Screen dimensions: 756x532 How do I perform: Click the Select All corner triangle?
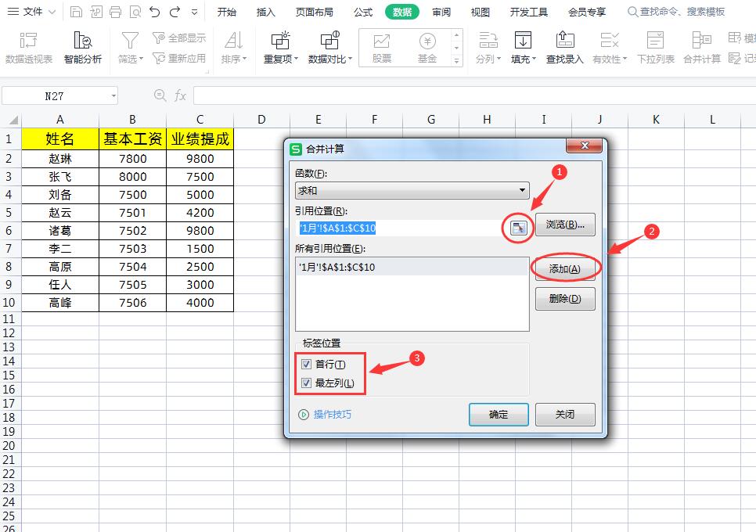(12, 120)
